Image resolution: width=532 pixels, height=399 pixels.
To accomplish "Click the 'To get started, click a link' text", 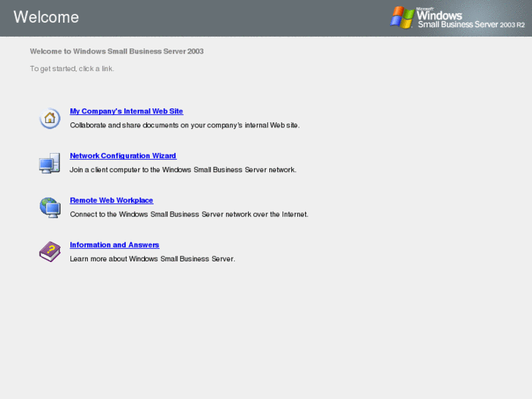I will pyautogui.click(x=72, y=69).
